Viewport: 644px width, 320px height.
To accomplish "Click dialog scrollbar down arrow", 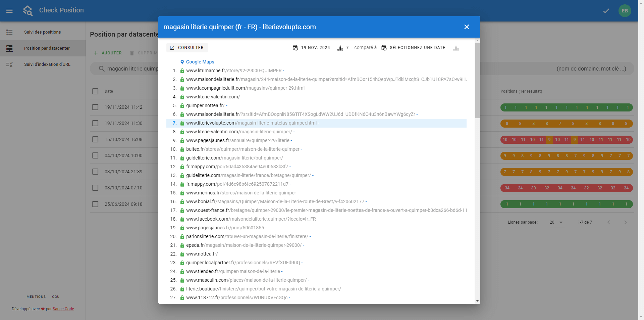I will [x=477, y=301].
